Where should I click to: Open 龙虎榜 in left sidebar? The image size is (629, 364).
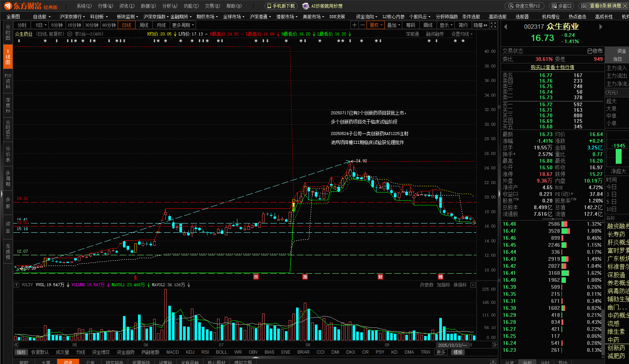[8, 252]
